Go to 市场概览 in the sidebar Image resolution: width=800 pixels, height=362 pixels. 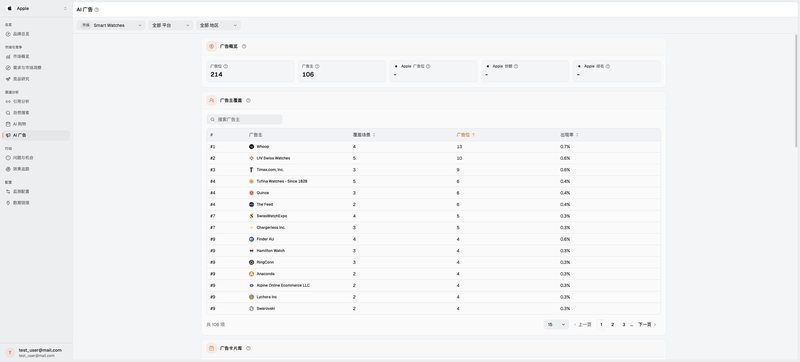[36, 56]
